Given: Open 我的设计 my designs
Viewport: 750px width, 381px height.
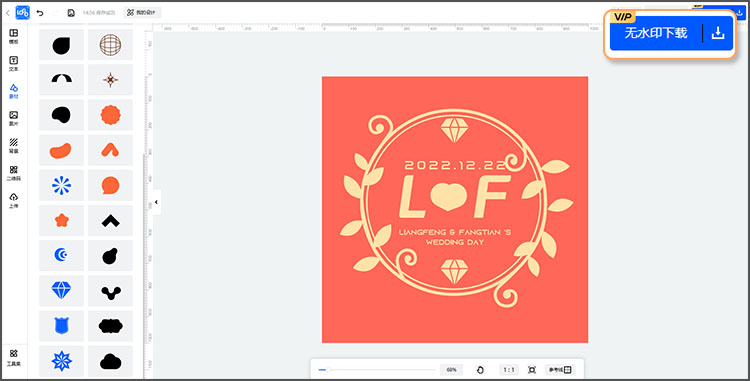Looking at the screenshot, I should (143, 13).
